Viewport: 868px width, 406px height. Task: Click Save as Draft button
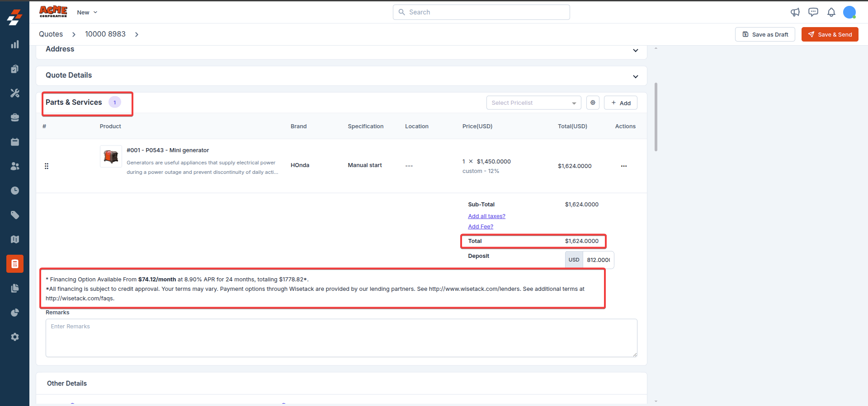765,34
